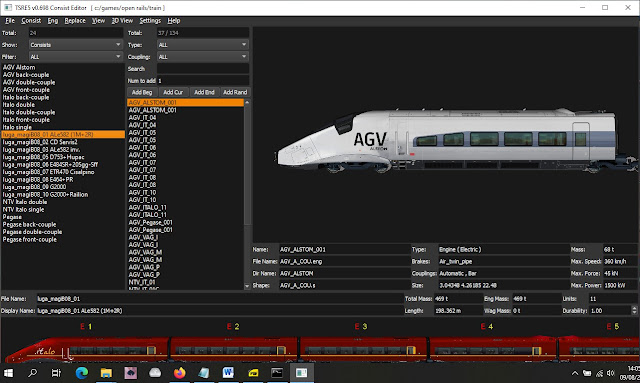Open the Type filter dropdown
Image resolution: width=640 pixels, height=383 pixels.
click(x=203, y=45)
